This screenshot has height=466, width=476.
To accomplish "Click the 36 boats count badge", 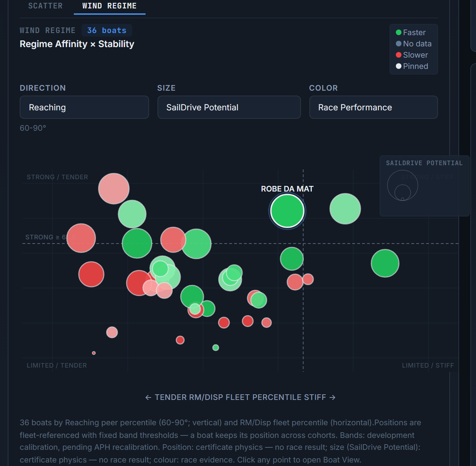I will (x=107, y=31).
